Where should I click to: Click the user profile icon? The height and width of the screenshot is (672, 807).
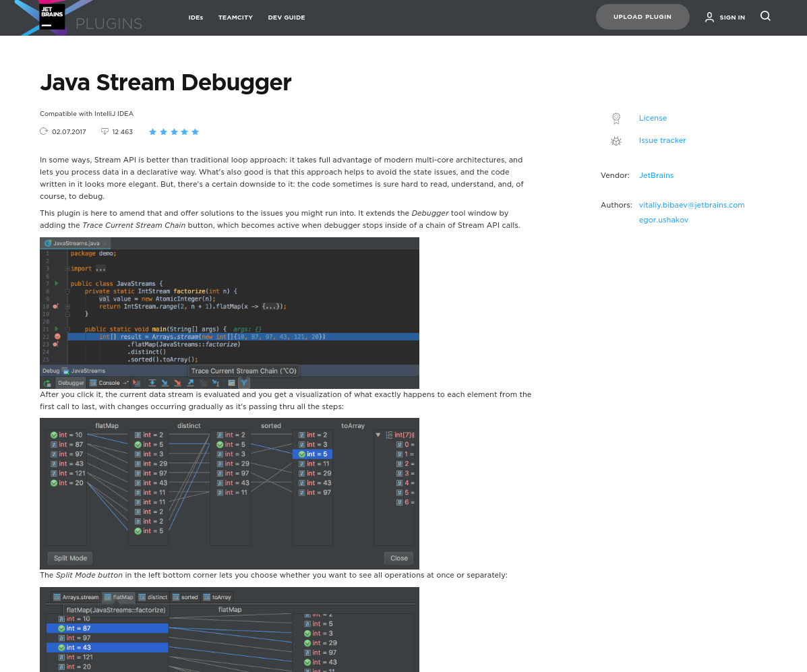tap(709, 17)
